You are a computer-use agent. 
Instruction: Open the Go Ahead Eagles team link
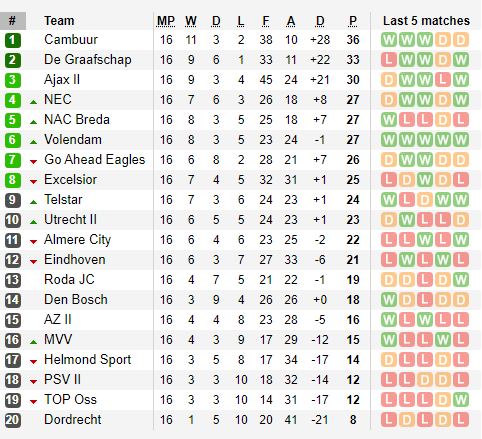pos(95,160)
